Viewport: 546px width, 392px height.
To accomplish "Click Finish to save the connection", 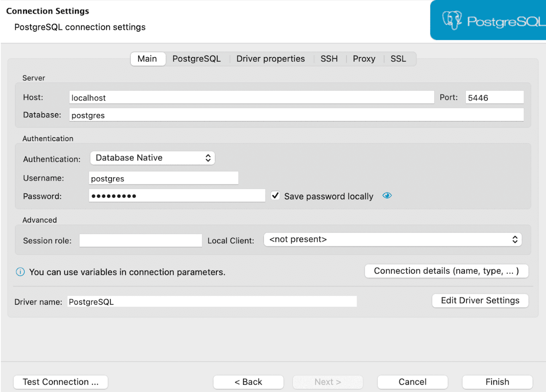I will click(x=497, y=382).
